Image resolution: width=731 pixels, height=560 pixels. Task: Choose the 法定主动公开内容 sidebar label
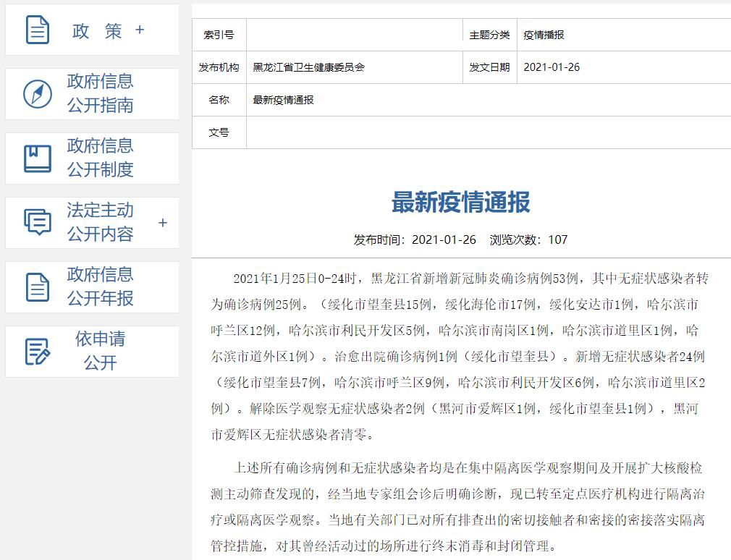[100, 222]
